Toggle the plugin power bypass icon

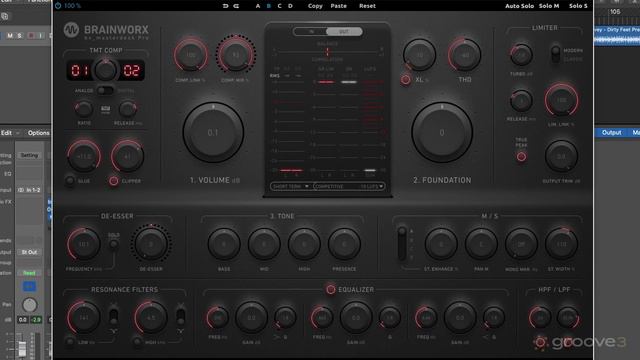pyautogui.click(x=58, y=6)
